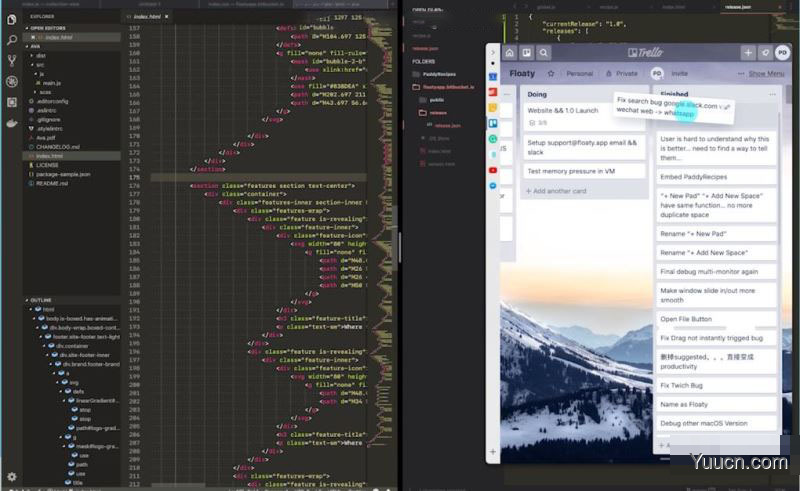Open the Source Control view
The image size is (800, 491).
[11, 60]
